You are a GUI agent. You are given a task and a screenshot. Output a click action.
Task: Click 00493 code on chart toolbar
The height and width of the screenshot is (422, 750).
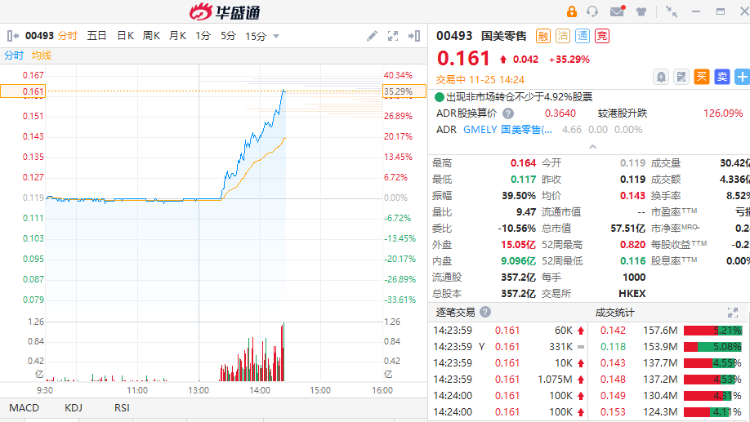click(x=39, y=36)
